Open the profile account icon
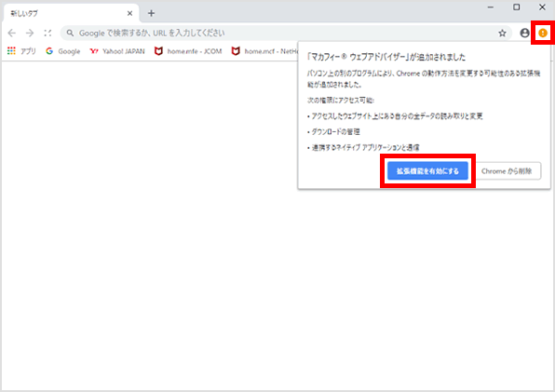Image resolution: width=555 pixels, height=392 pixels. pyautogui.click(x=524, y=33)
